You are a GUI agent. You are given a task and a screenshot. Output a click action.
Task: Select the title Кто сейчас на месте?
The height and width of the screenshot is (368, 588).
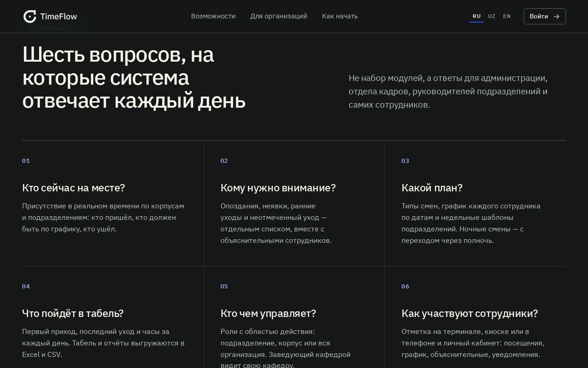(x=73, y=188)
